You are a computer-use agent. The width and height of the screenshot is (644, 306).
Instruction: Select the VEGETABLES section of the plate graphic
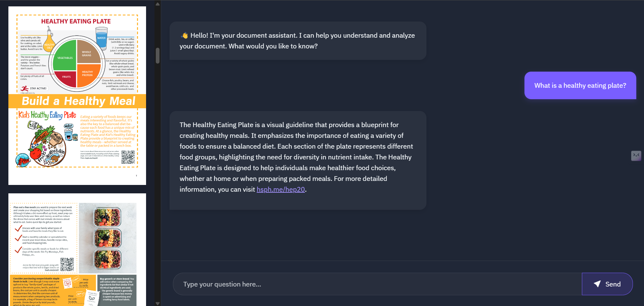(64, 58)
